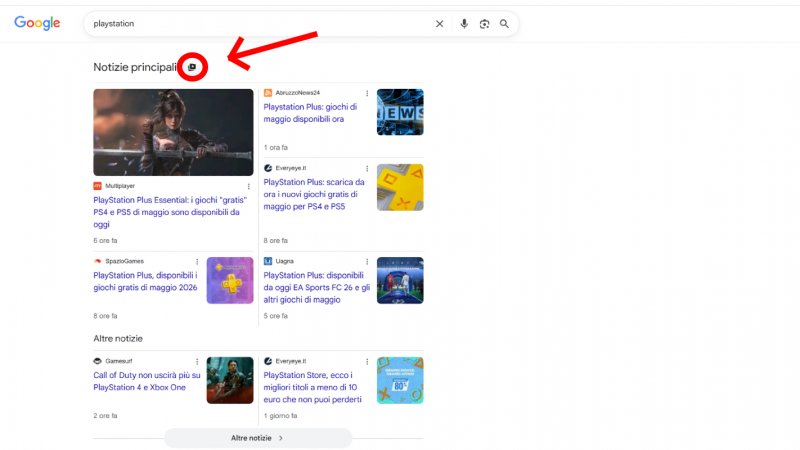Image resolution: width=800 pixels, height=450 pixels.
Task: Click Everyeye.it icon on scarica article
Action: [268, 168]
